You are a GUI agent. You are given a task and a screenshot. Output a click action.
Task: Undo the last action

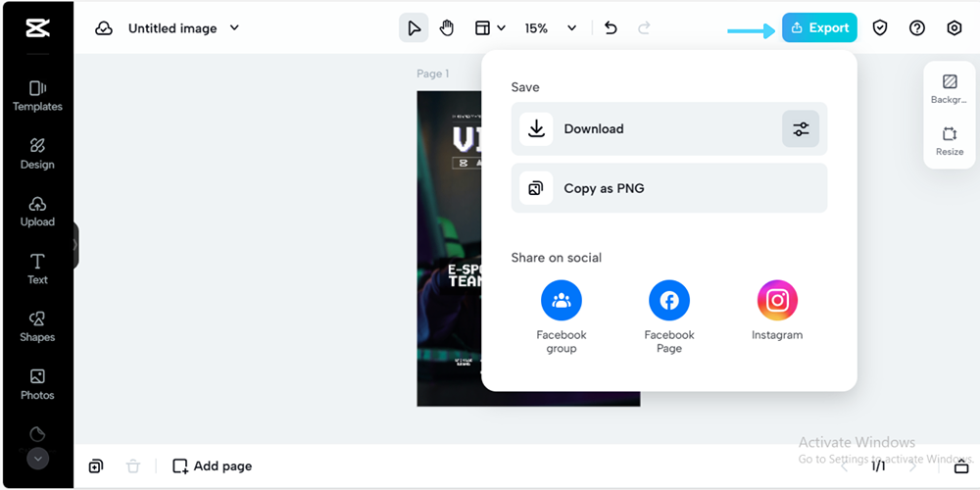click(611, 28)
